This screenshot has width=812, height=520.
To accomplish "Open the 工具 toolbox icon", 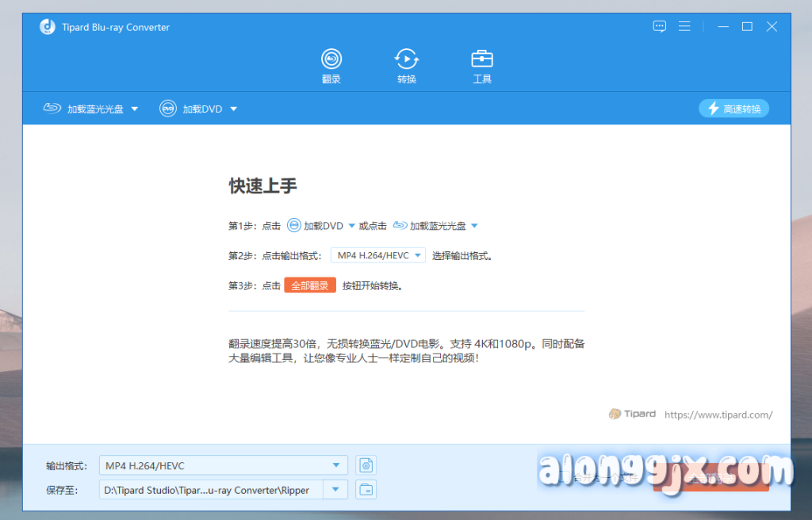I will point(482,66).
